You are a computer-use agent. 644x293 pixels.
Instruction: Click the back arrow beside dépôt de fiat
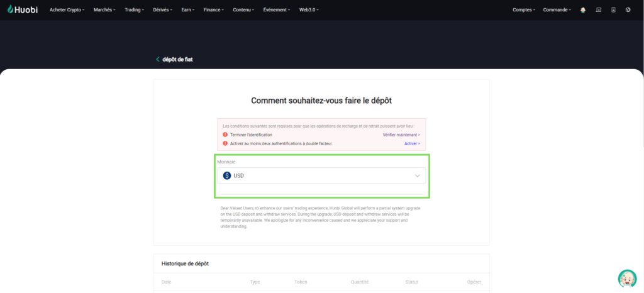157,60
